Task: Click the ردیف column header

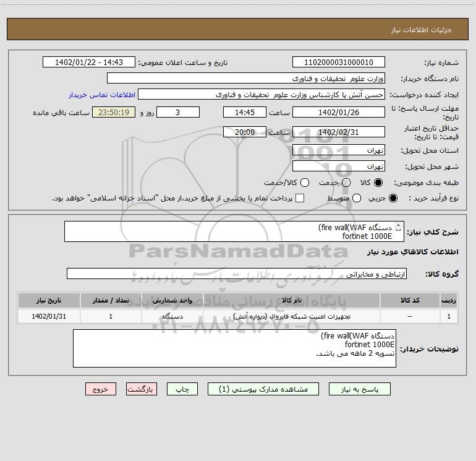Action: (x=449, y=300)
